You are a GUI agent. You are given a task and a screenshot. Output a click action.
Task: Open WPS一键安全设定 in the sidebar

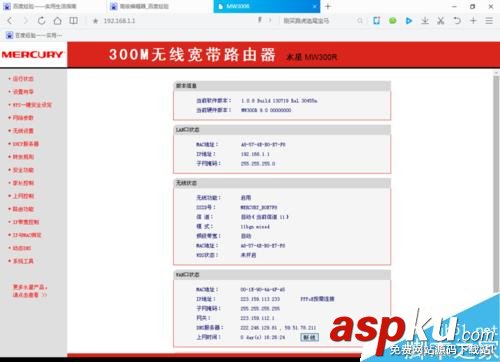32,105
